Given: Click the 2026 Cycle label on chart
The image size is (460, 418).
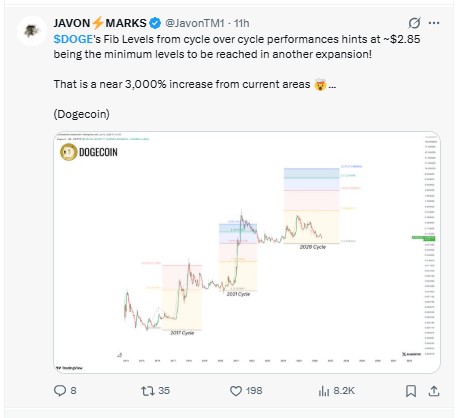Looking at the screenshot, I should [312, 247].
